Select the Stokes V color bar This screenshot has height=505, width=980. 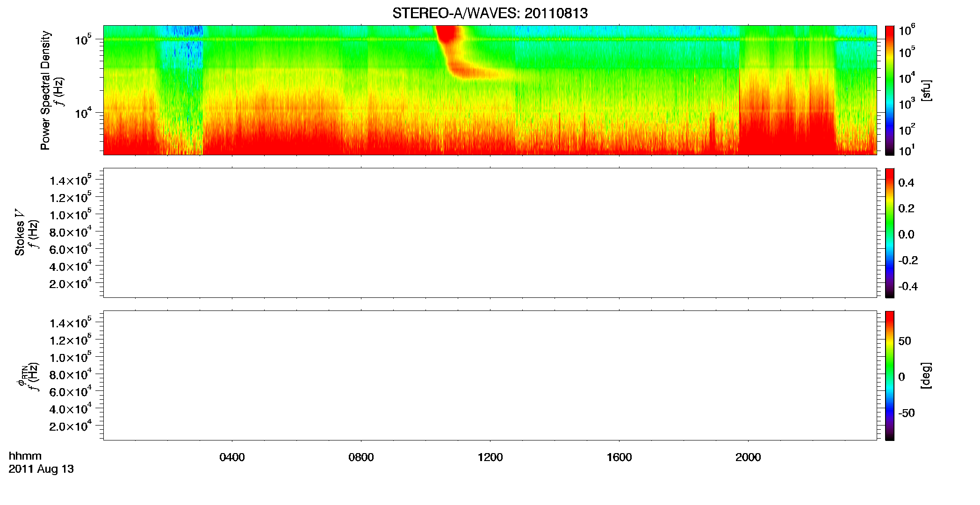coord(890,233)
